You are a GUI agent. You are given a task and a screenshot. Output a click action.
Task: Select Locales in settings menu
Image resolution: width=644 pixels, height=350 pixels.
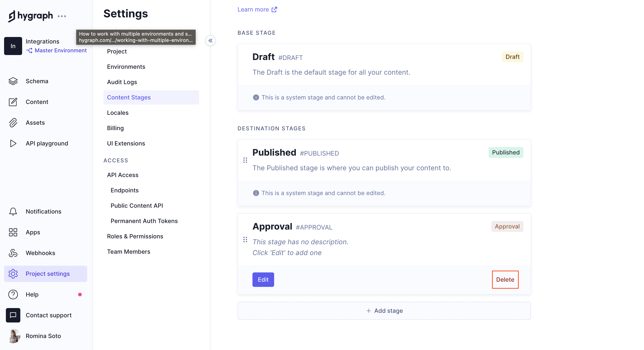(117, 113)
